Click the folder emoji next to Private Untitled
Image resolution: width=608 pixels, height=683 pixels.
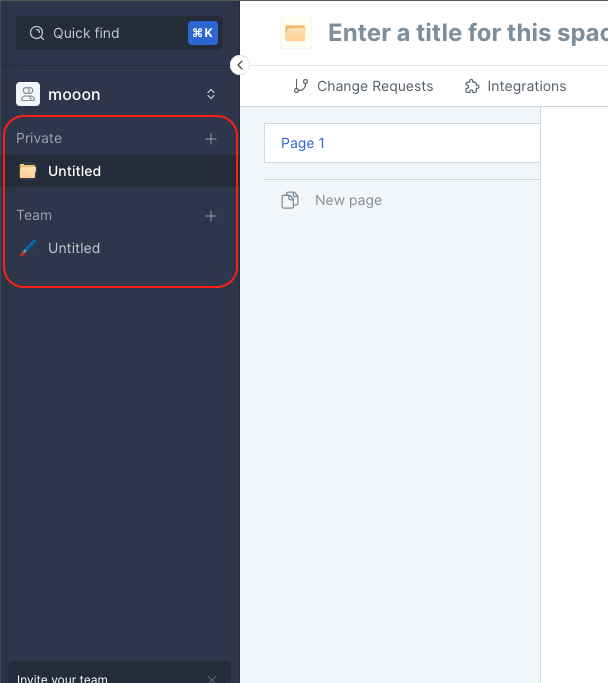tap(28, 171)
